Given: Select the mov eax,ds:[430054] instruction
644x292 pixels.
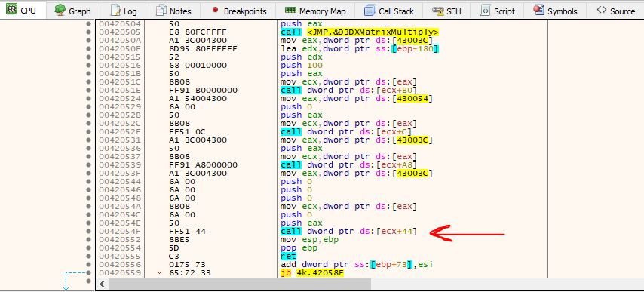Looking at the screenshot, I should coord(357,99).
